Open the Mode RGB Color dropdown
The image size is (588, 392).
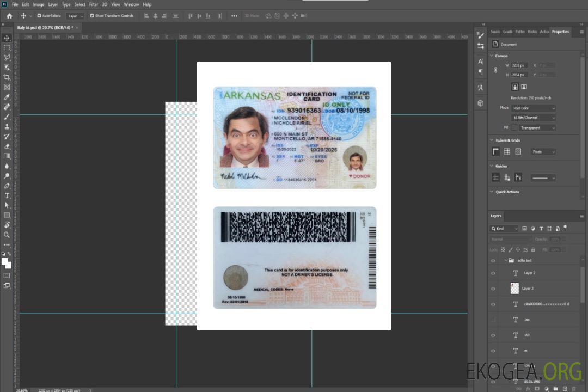click(534, 108)
